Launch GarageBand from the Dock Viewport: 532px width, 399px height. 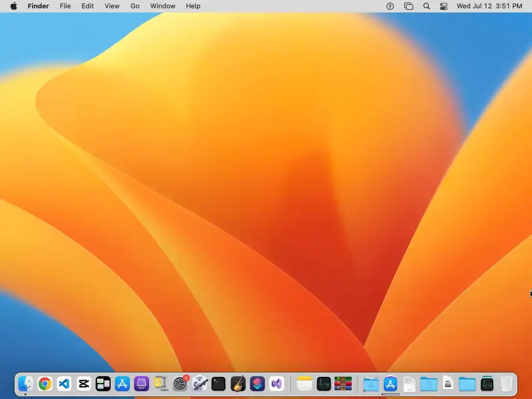click(x=238, y=384)
